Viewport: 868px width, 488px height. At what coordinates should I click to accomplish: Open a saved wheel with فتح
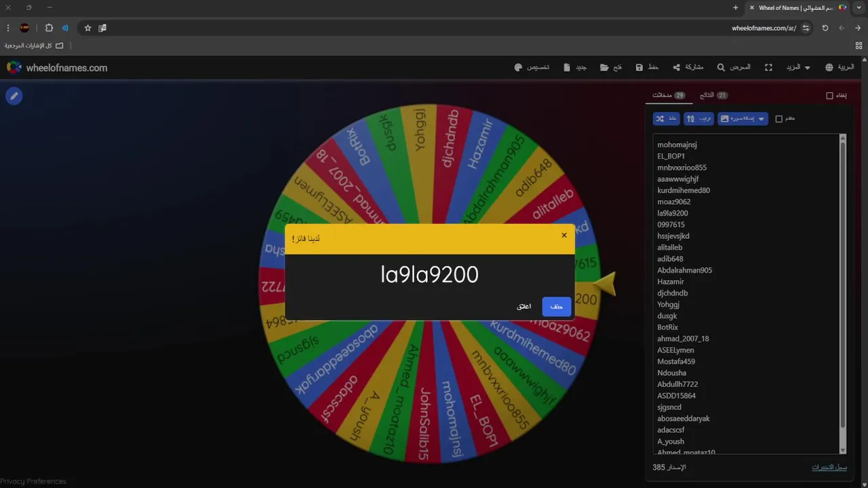coord(610,68)
